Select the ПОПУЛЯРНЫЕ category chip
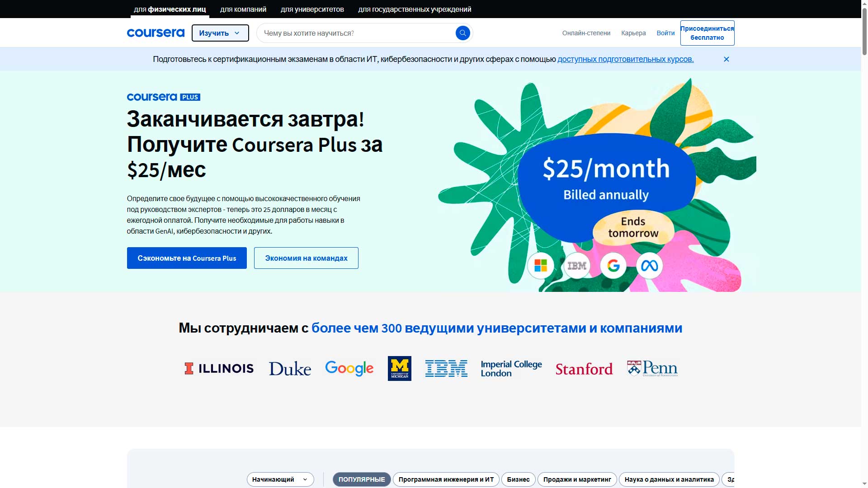The width and height of the screenshot is (868, 488). [x=362, y=479]
